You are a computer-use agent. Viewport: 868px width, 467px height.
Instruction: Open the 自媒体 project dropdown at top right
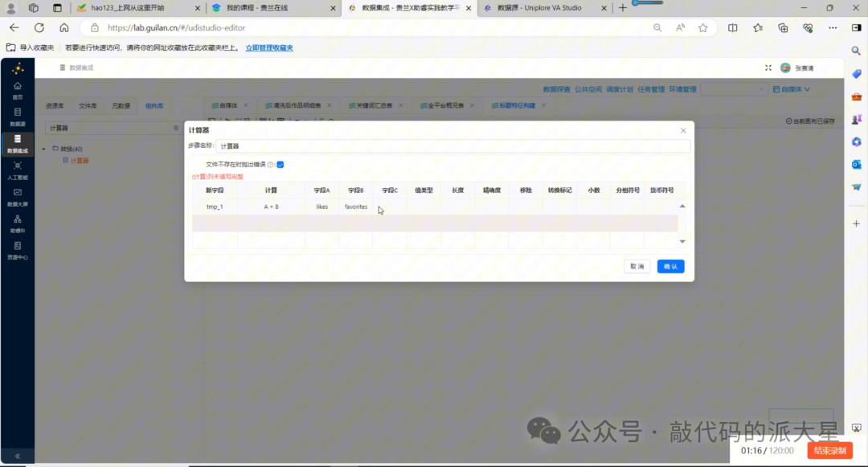tap(792, 89)
